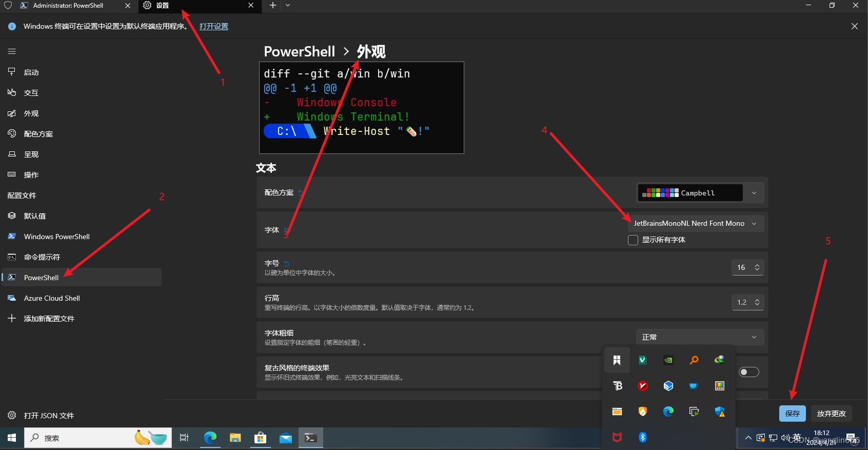Select the 默认值 profile
The height and width of the screenshot is (450, 868).
point(82,216)
